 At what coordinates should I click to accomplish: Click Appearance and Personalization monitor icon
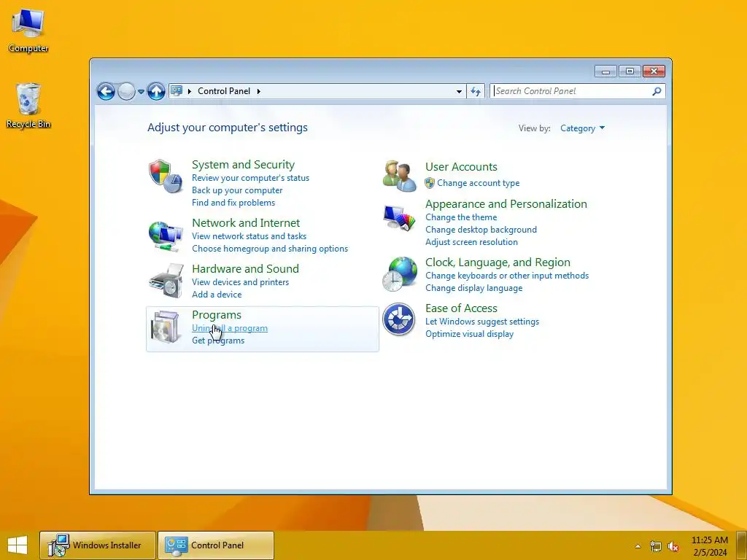click(399, 219)
